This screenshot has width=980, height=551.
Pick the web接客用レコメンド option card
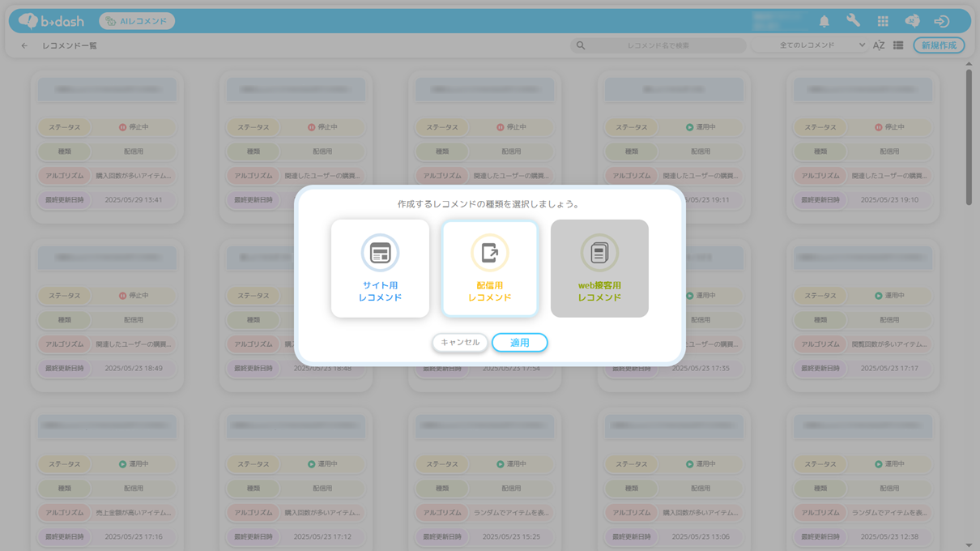pos(599,268)
